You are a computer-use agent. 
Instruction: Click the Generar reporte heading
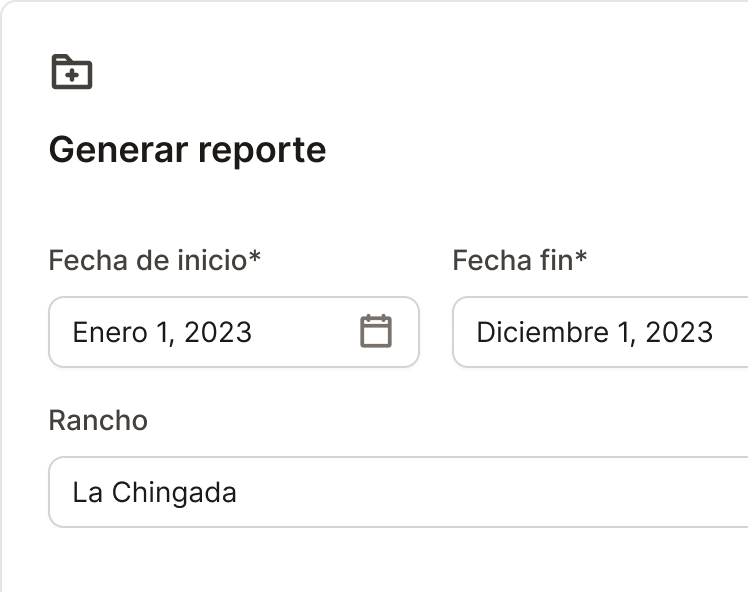tap(187, 150)
